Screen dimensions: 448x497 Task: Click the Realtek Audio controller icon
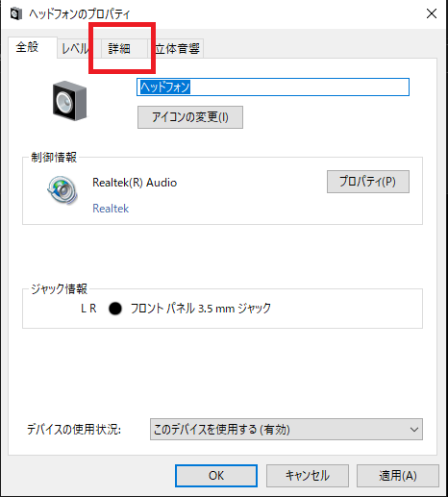point(62,190)
